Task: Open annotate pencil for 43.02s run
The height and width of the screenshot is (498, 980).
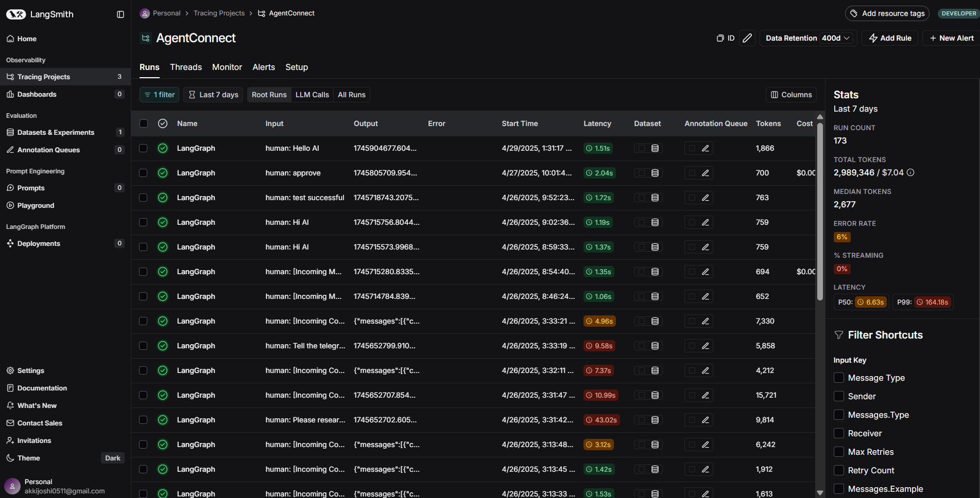Action: pyautogui.click(x=706, y=420)
